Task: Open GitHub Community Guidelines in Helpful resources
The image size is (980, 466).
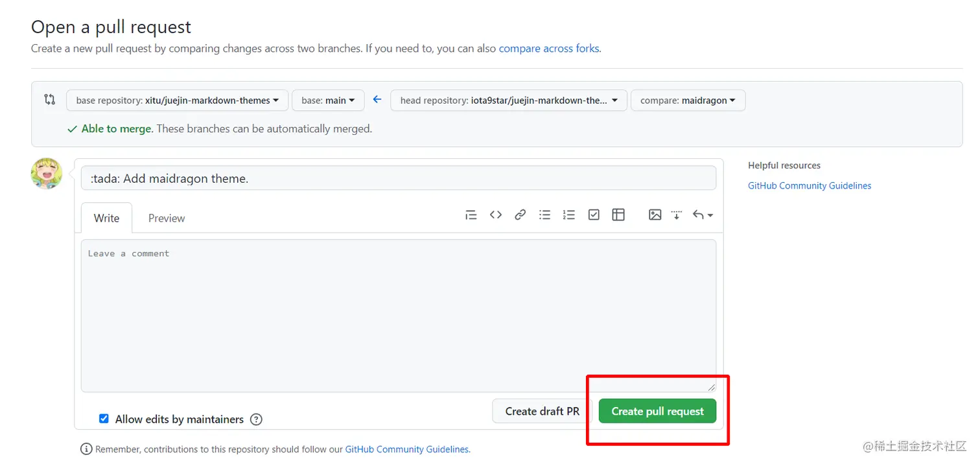Action: 810,185
